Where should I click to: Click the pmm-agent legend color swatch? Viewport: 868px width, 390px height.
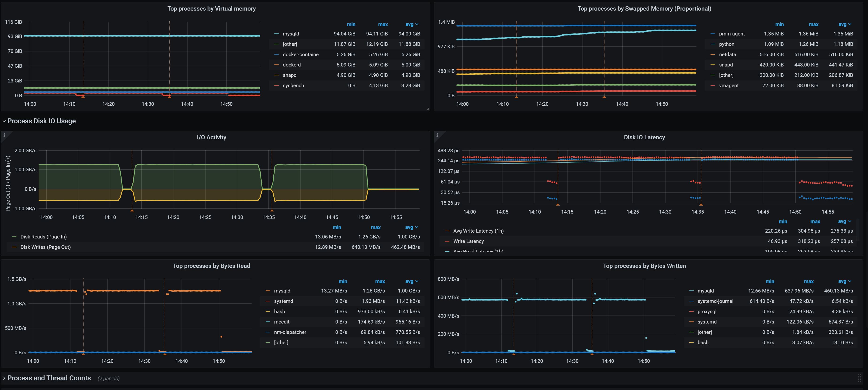[713, 34]
